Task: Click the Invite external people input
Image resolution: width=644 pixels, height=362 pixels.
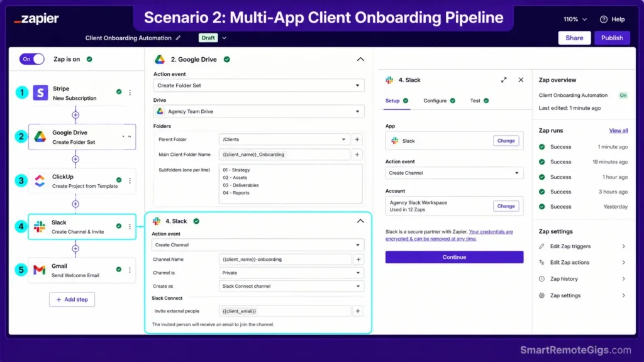Action: coord(285,311)
